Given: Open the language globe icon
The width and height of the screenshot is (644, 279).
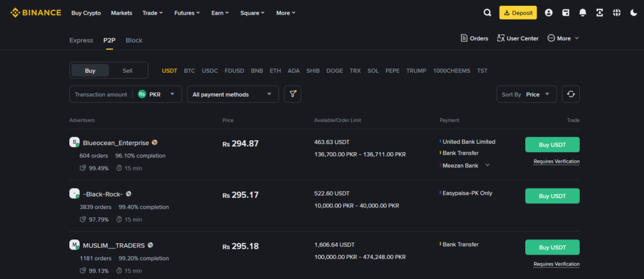Looking at the screenshot, I should pos(616,13).
